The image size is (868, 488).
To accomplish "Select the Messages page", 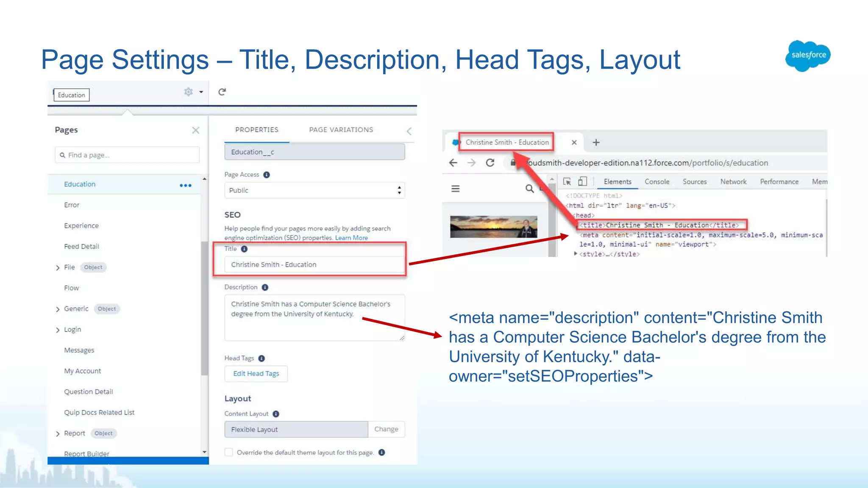I will (79, 350).
